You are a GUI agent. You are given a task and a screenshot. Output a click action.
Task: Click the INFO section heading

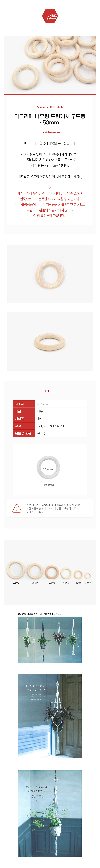(x=50, y=391)
